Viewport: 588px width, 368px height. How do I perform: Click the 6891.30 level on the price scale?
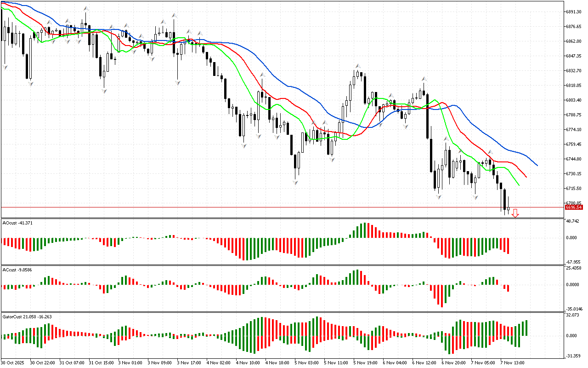click(574, 11)
